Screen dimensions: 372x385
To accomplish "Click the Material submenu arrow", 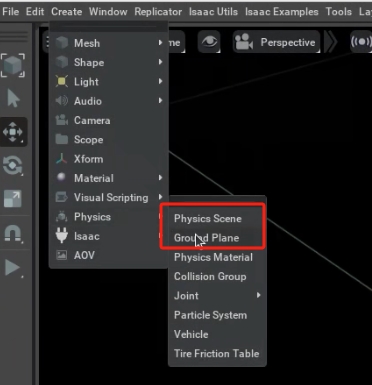I will 160,178.
